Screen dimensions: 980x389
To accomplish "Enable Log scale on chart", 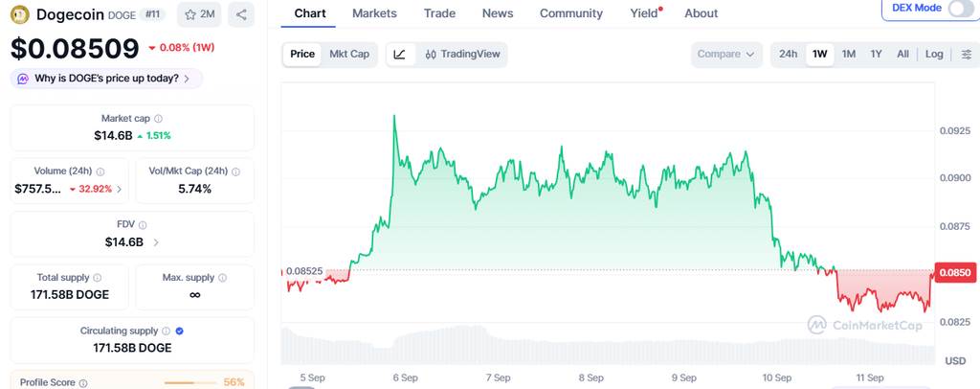I will 934,55.
